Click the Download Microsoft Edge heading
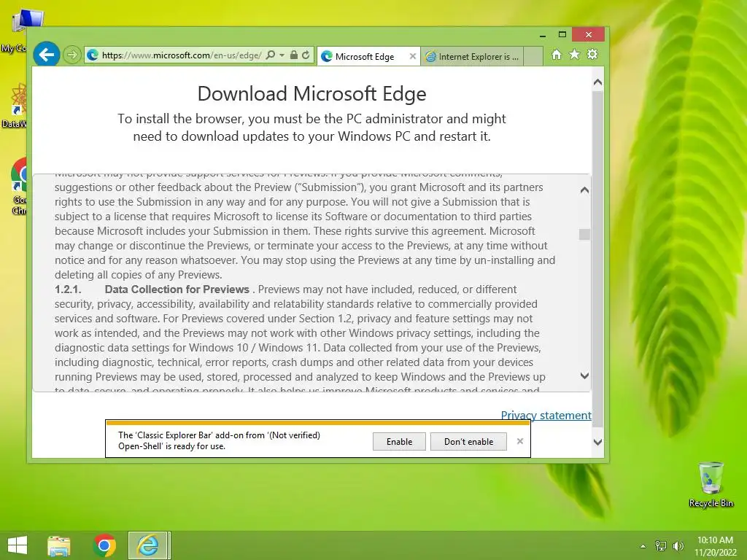This screenshot has height=560, width=747. coord(311,94)
